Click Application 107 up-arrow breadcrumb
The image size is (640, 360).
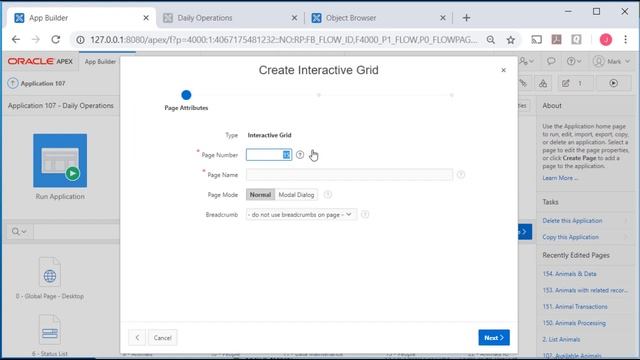(13, 83)
